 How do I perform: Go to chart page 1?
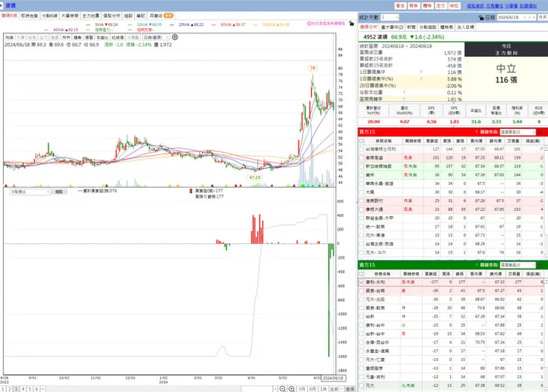[x=3, y=389]
